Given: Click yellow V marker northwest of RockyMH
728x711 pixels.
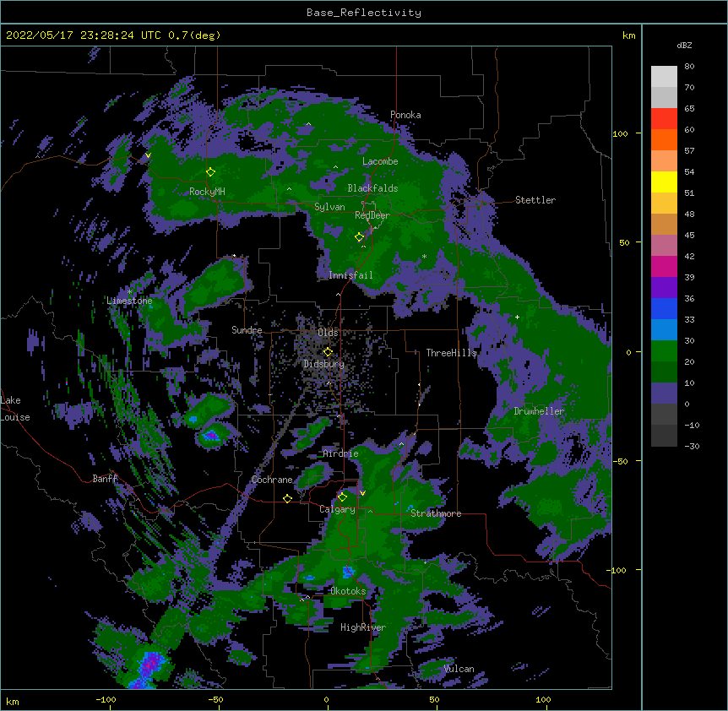Looking at the screenshot, I should pyautogui.click(x=148, y=155).
